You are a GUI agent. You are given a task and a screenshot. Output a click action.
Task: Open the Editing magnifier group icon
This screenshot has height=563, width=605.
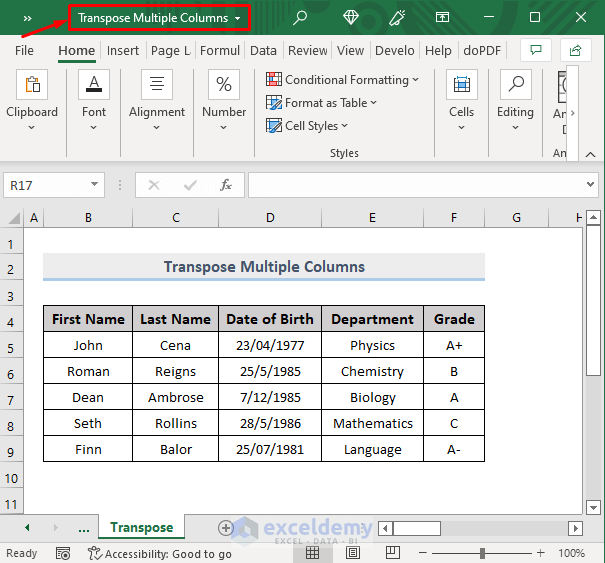coord(515,84)
